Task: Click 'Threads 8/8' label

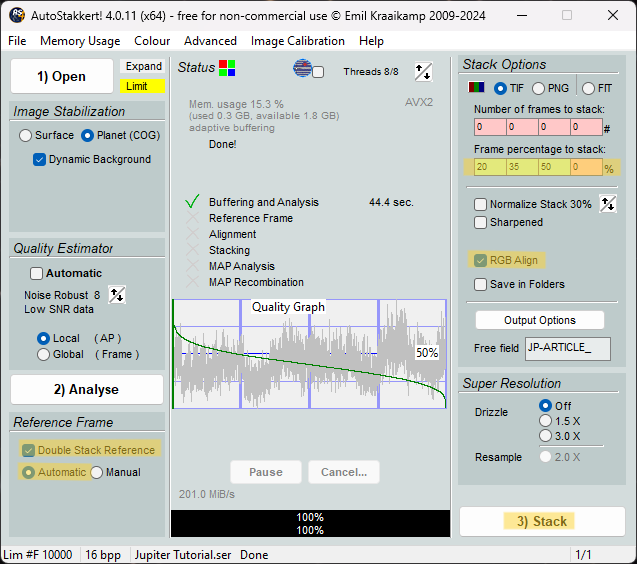Action: click(370, 72)
